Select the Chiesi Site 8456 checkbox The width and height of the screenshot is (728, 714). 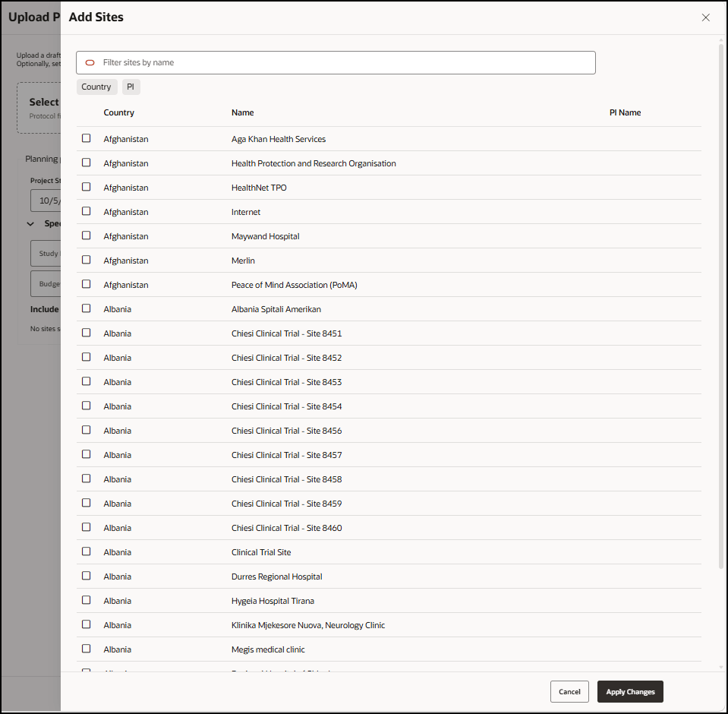coord(87,430)
